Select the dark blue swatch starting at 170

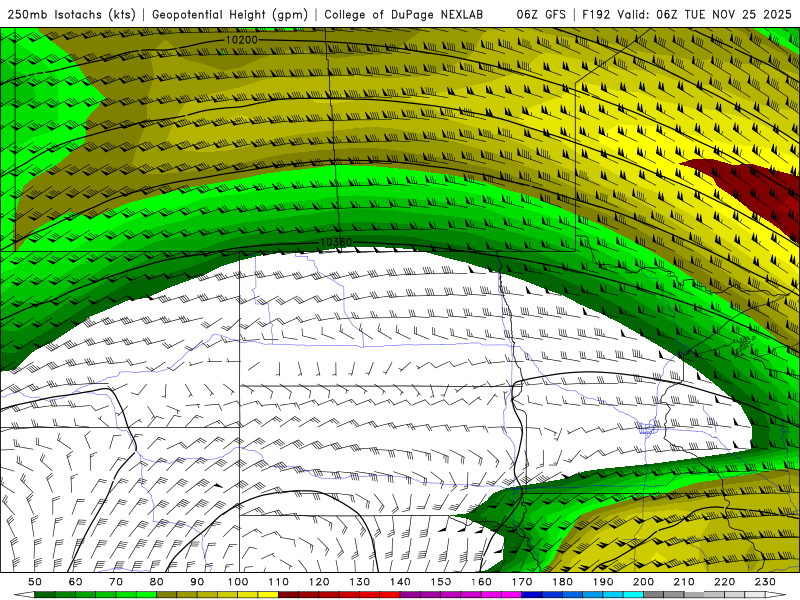pyautogui.click(x=532, y=595)
